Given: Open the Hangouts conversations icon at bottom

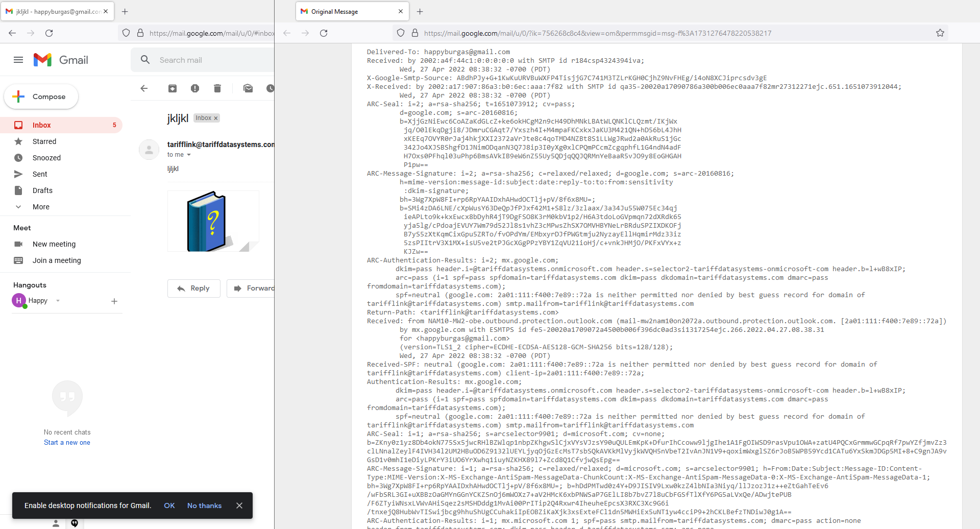Looking at the screenshot, I should [75, 523].
